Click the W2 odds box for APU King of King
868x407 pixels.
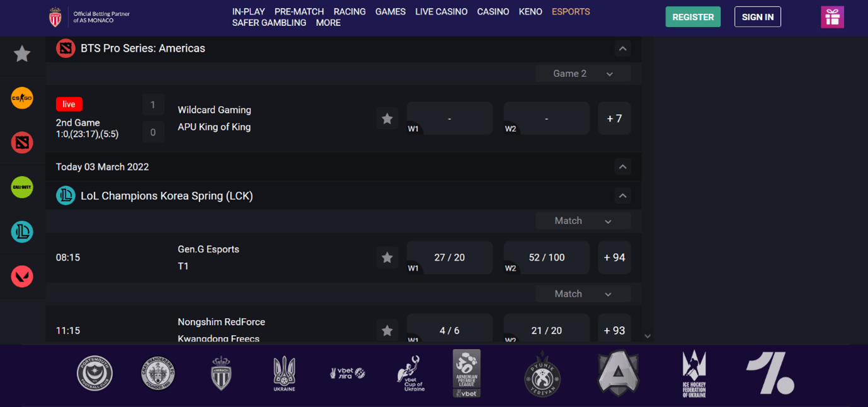point(547,118)
